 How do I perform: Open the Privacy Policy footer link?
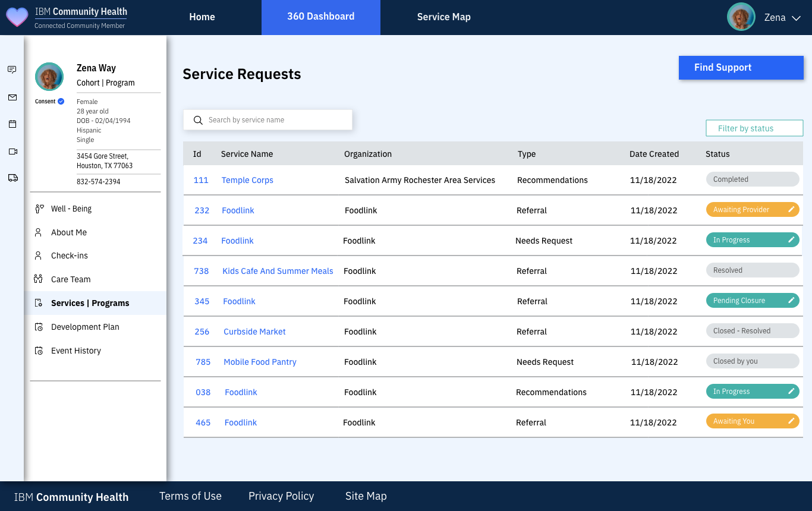pyautogui.click(x=281, y=496)
